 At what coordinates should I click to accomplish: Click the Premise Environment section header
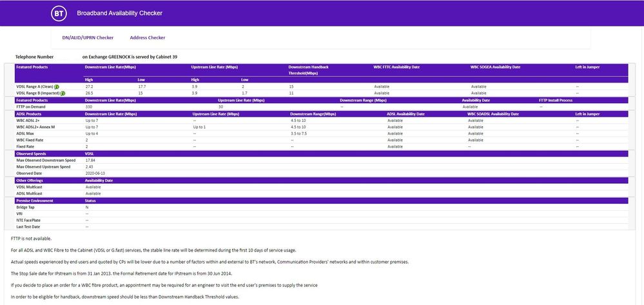click(36, 201)
